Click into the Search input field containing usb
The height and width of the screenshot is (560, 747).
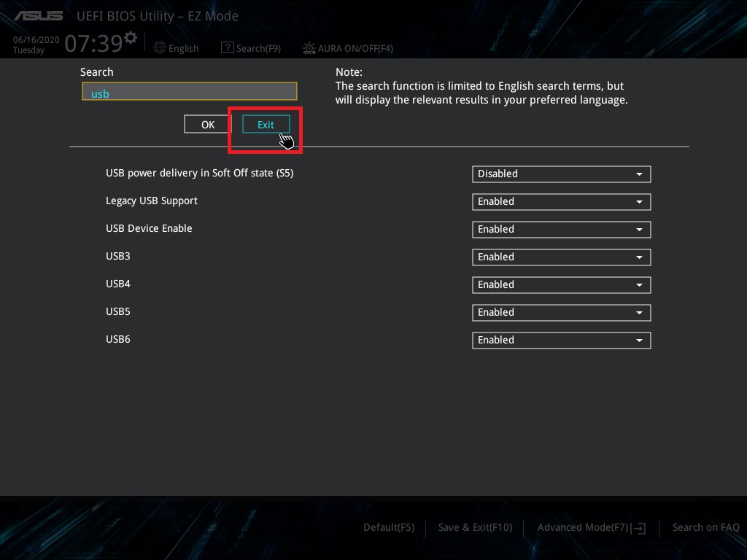[x=190, y=91]
